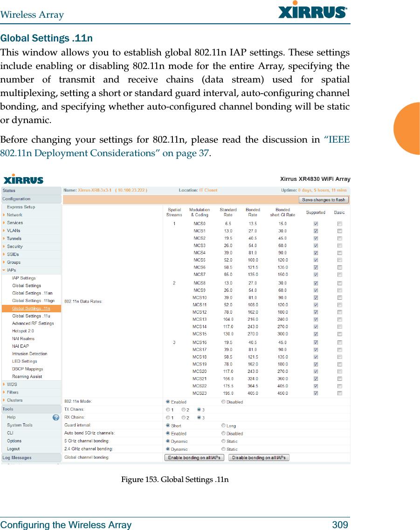420x530 pixels.
Task: Set 5 GHz channel bonding to Static
Action: (223, 441)
